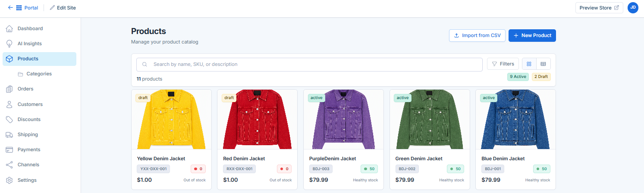This screenshot has width=644, height=193.
Task: Click the JD user avatar
Action: (633, 8)
